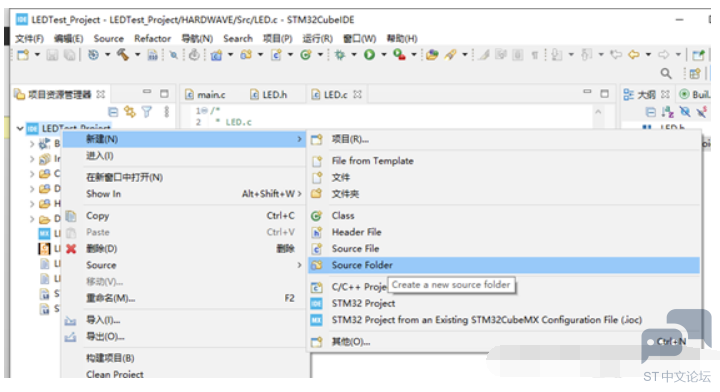Viewport: 720px width, 392px height.
Task: Choose File from Template
Action: pyautogui.click(x=504, y=161)
